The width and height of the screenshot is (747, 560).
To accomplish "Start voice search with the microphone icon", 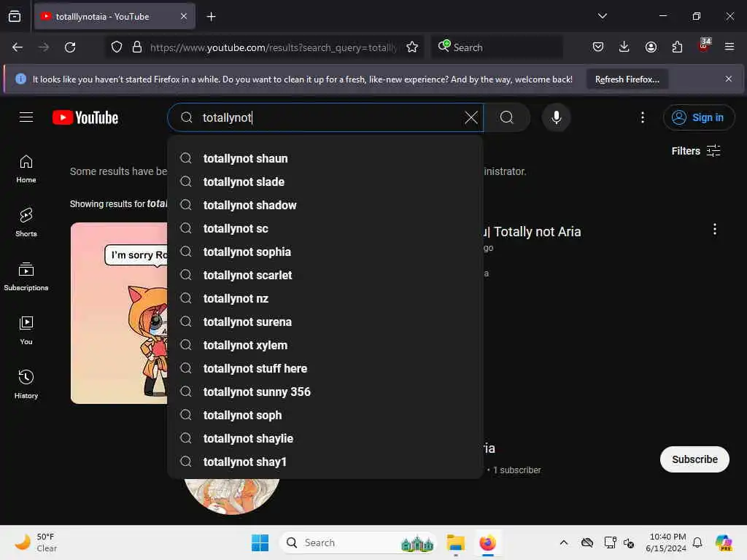I will (x=556, y=117).
